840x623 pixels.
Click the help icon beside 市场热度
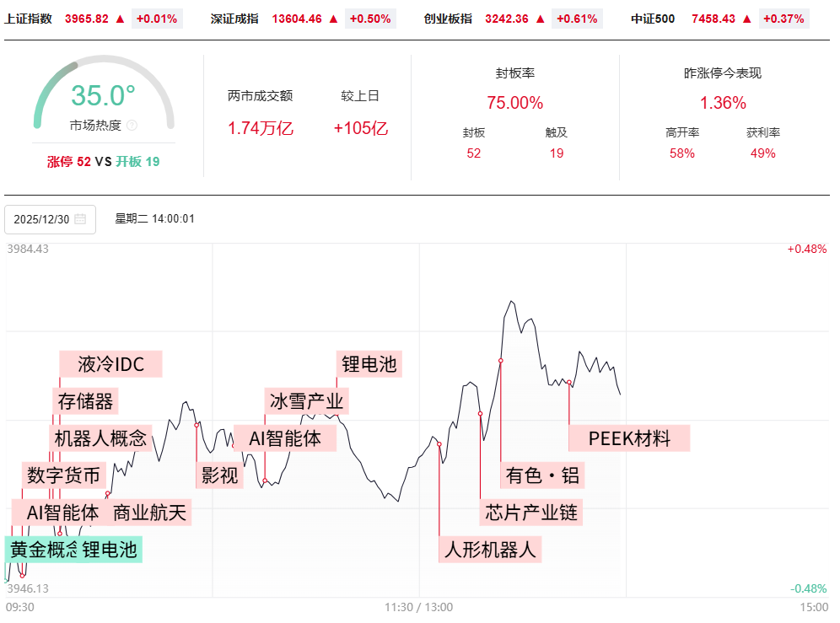click(x=132, y=126)
